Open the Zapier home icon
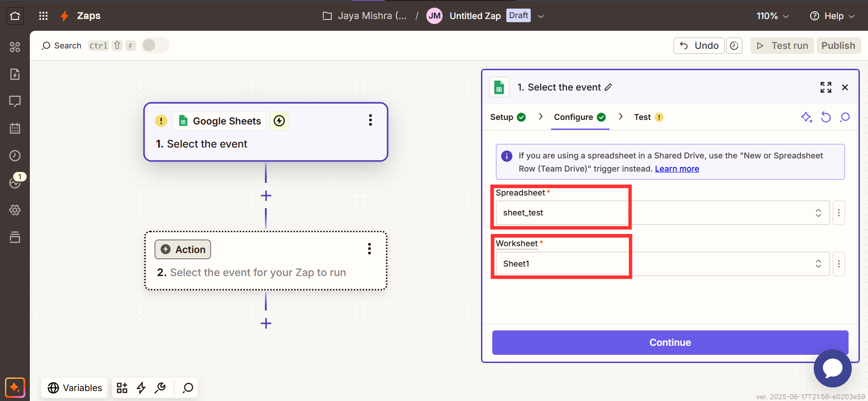 pos(15,16)
